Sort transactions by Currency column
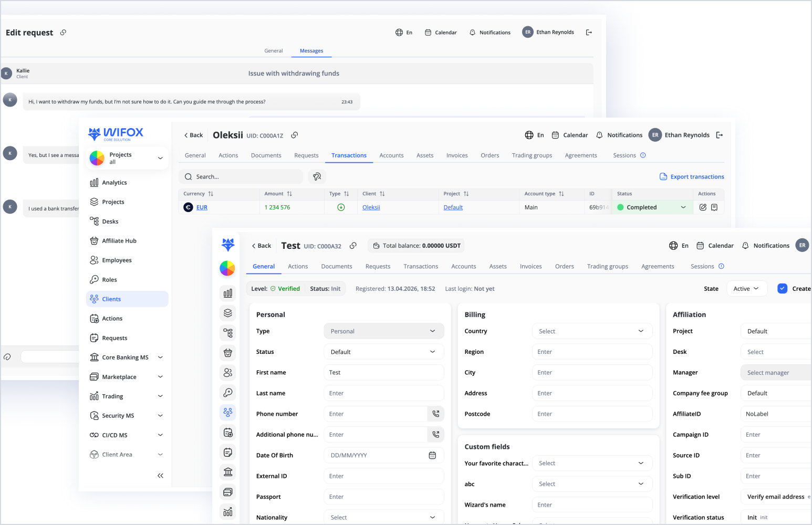812x525 pixels. [x=211, y=194]
